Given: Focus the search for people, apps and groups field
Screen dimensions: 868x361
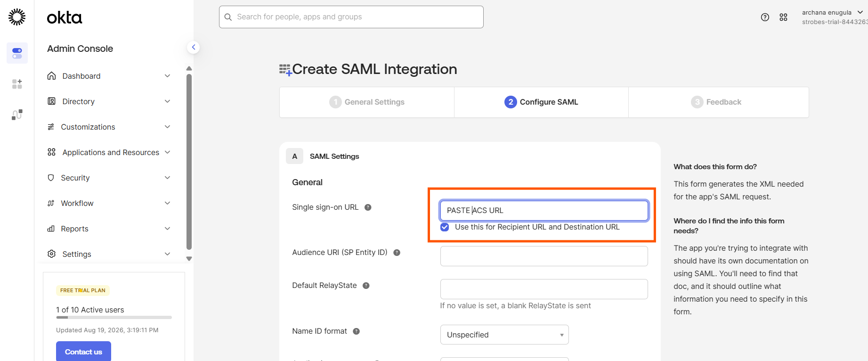Looking at the screenshot, I should [351, 17].
